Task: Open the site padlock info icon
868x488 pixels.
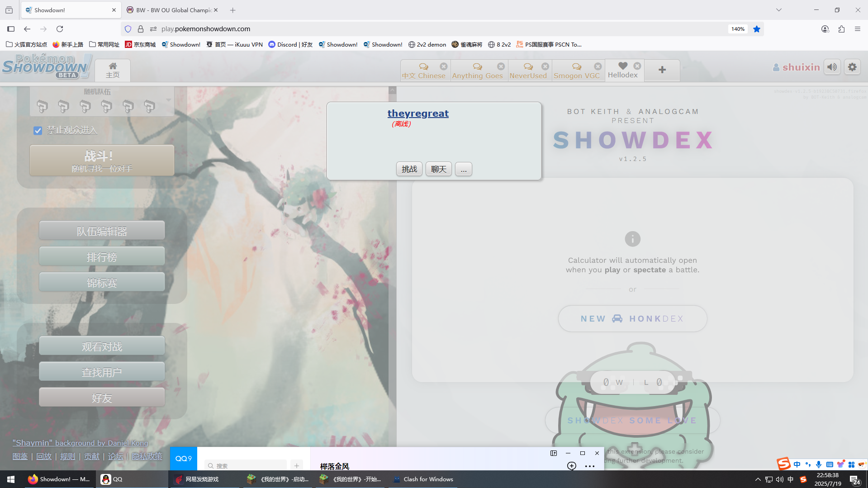Action: [x=141, y=29]
